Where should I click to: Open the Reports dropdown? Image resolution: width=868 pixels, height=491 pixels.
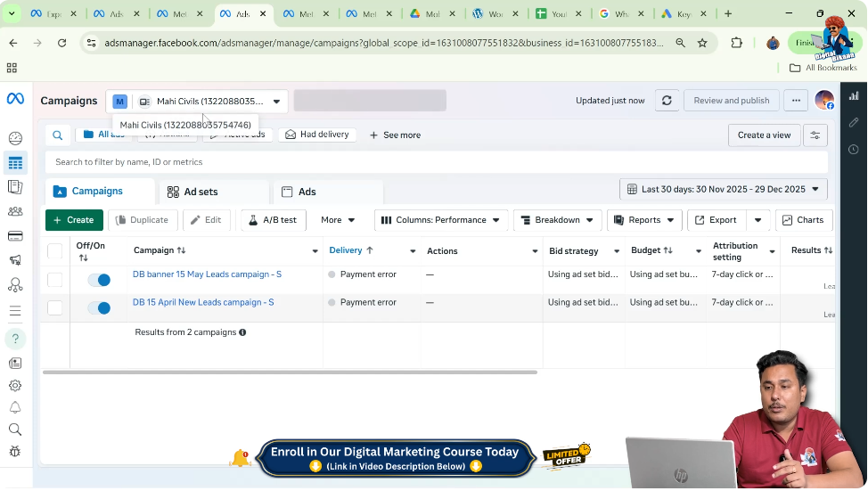click(x=644, y=220)
